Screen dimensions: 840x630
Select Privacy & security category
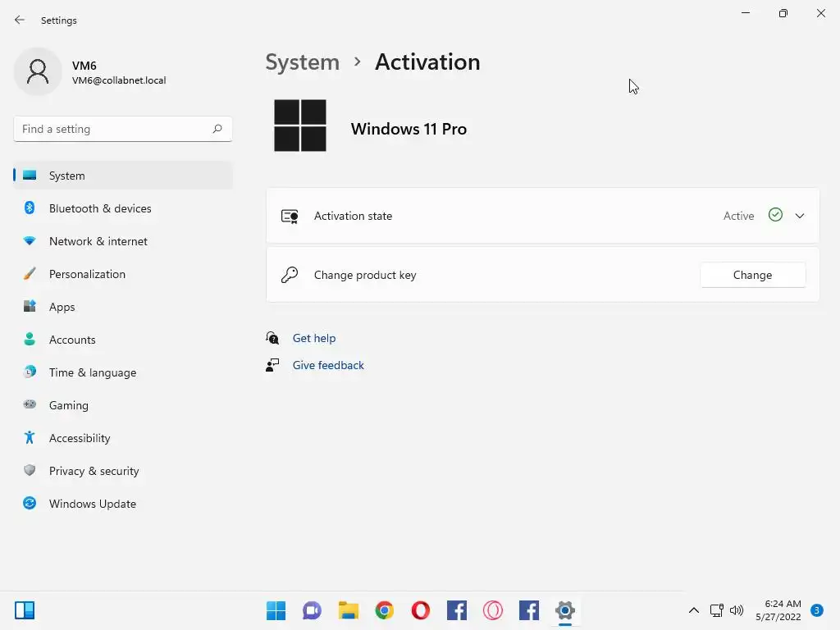coord(94,471)
